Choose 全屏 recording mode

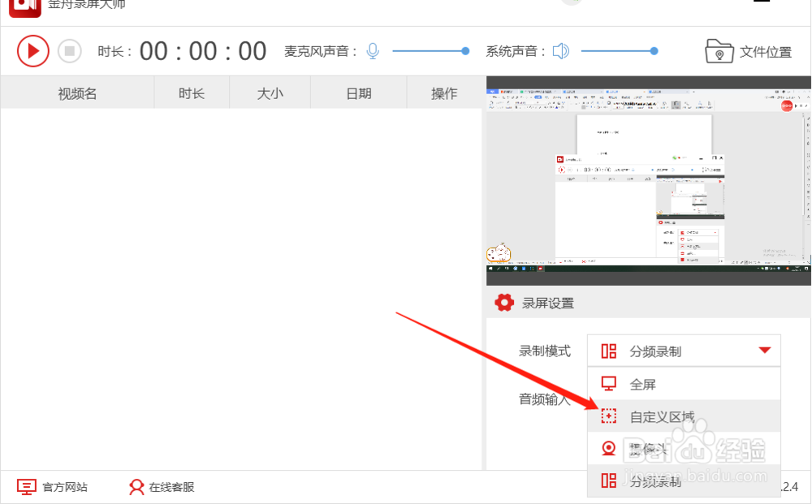tap(684, 384)
